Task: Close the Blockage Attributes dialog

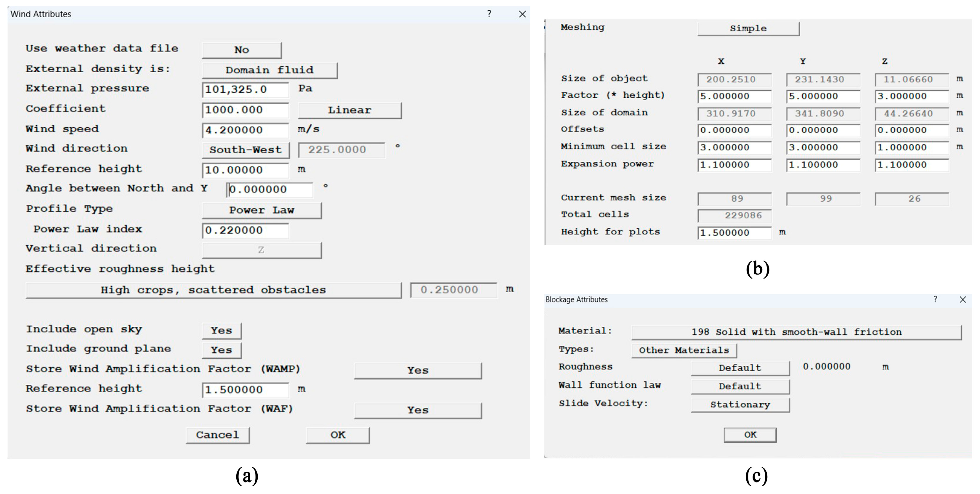Action: coord(963,300)
